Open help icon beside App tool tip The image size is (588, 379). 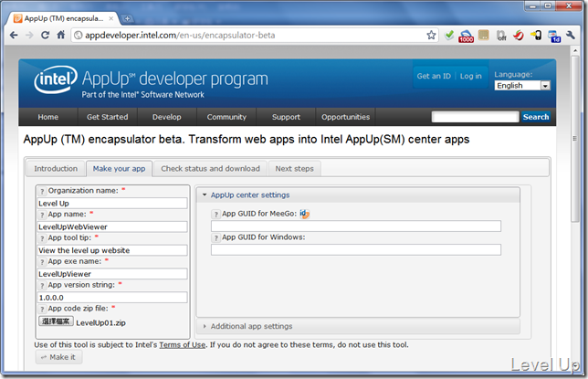click(42, 238)
